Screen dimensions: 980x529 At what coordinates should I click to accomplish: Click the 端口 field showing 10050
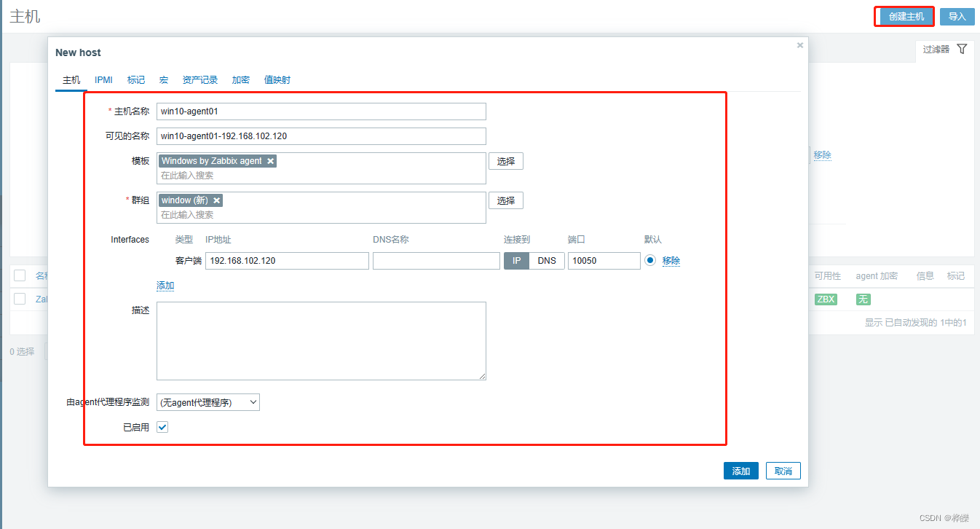(604, 261)
